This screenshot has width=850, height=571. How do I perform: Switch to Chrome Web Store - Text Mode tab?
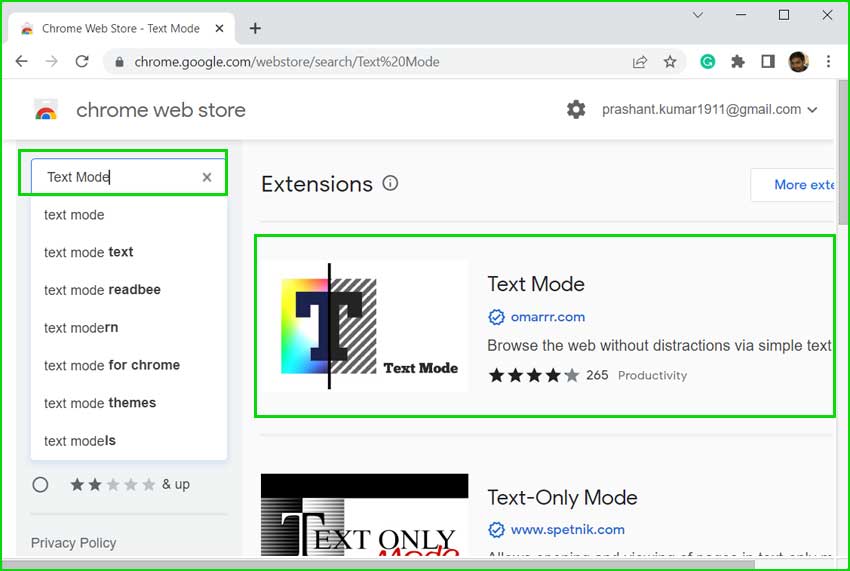tap(122, 28)
